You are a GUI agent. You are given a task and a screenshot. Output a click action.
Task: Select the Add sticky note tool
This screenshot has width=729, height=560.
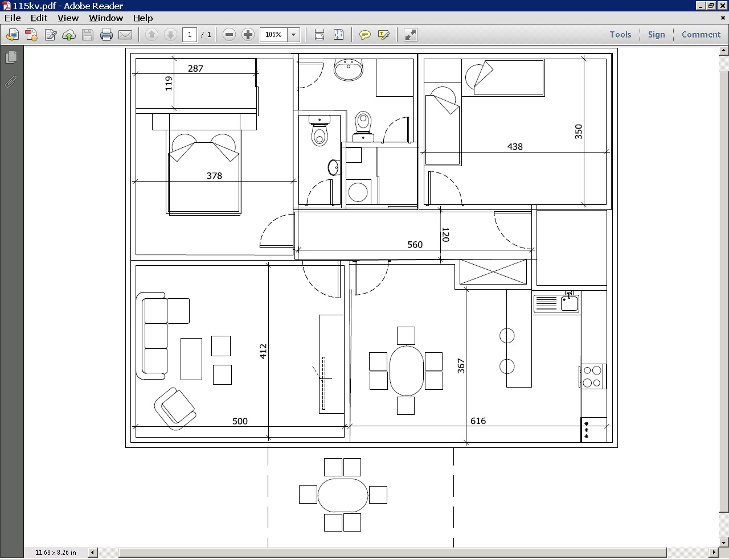pos(365,35)
